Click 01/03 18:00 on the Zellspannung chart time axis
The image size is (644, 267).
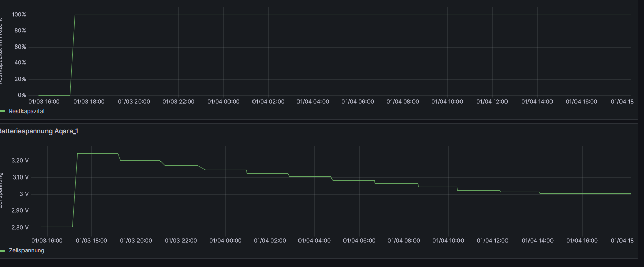point(91,240)
